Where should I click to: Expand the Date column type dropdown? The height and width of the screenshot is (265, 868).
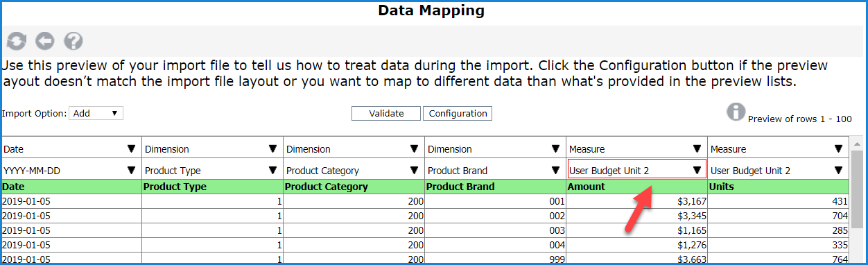click(x=69, y=148)
